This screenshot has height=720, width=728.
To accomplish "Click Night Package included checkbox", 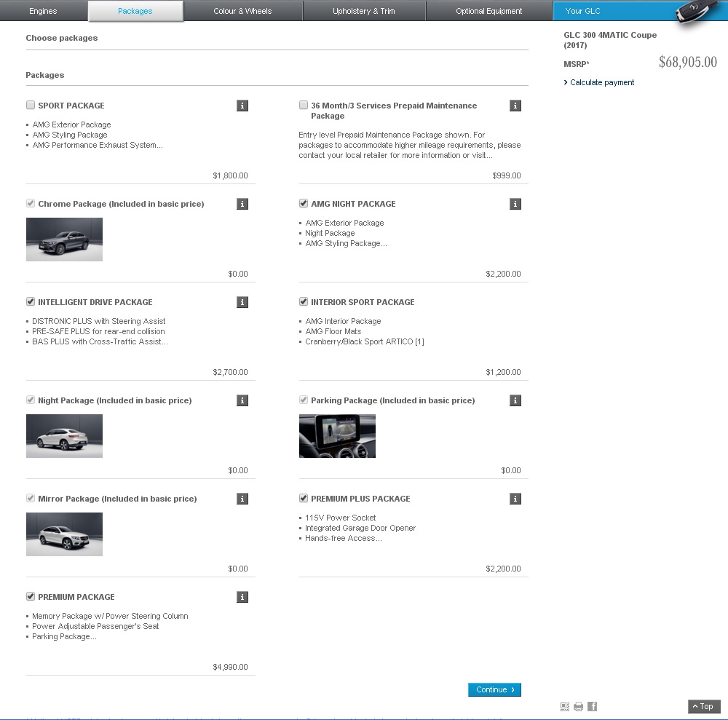I will [x=31, y=400].
